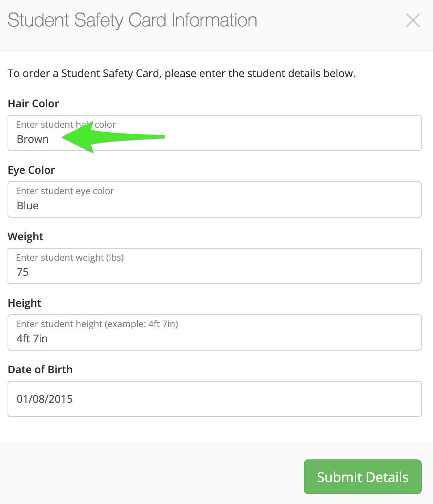Click the '4ft 7in' height value
The height and width of the screenshot is (504, 433).
(32, 339)
